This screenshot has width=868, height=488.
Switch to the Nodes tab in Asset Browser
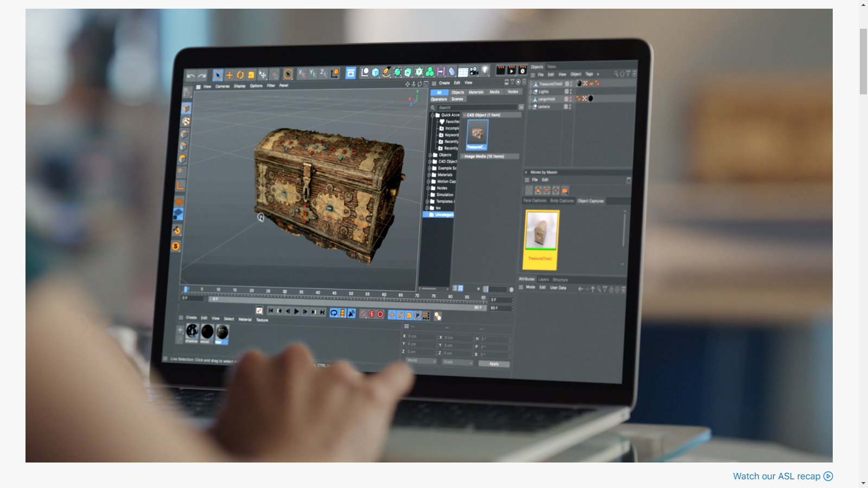tap(513, 92)
